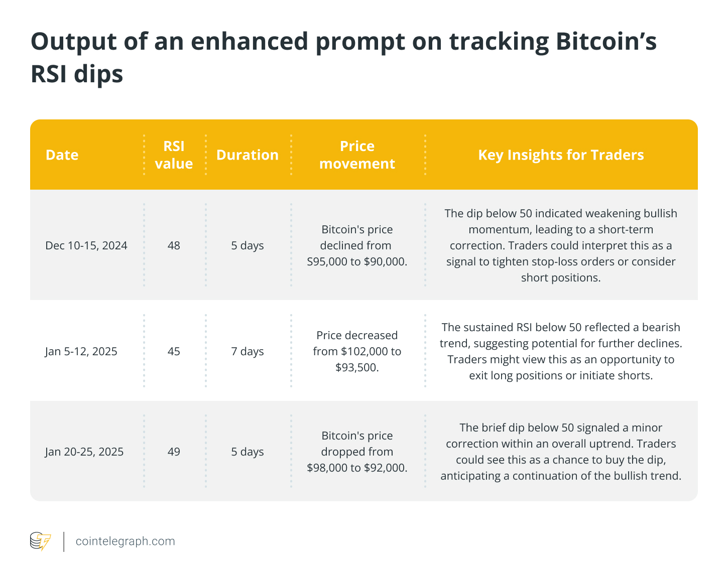Click the Duration column header
Image resolution: width=728 pixels, height=582 pixels.
(247, 155)
